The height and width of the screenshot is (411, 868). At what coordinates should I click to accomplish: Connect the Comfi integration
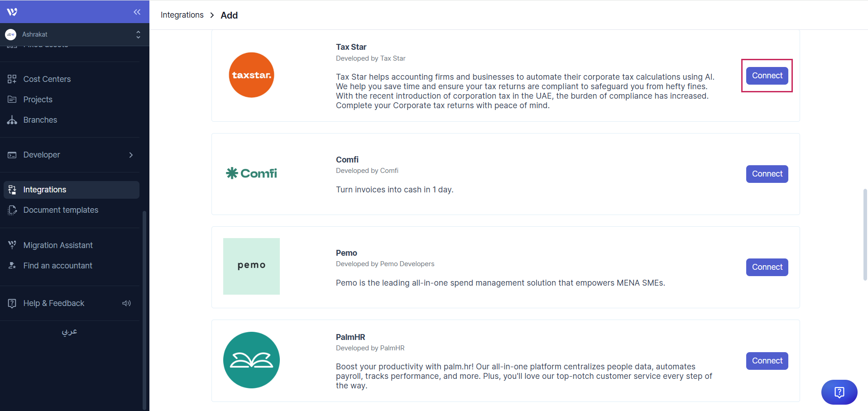pos(767,174)
